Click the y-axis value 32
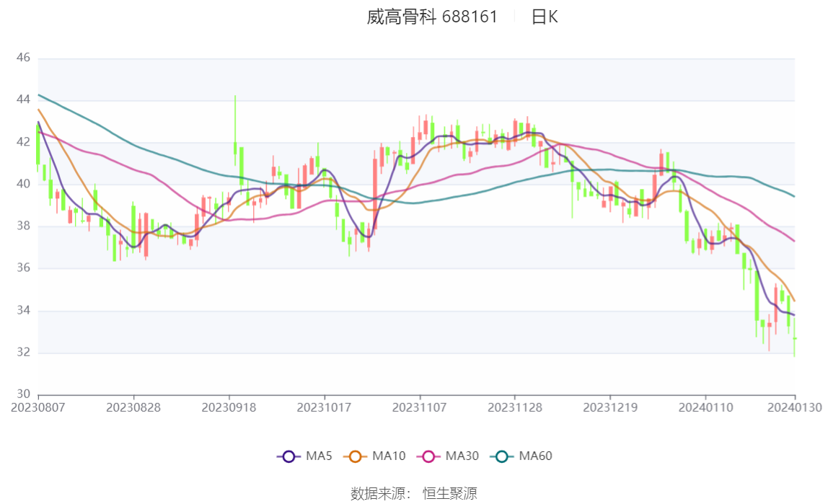828x504 pixels. [23, 352]
